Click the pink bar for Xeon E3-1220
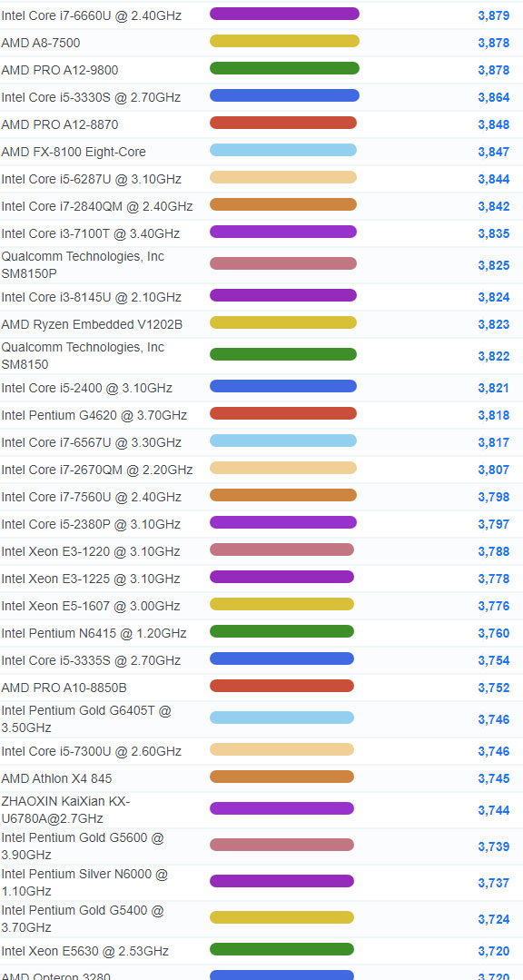Screen dimensions: 523x980 pos(281,549)
